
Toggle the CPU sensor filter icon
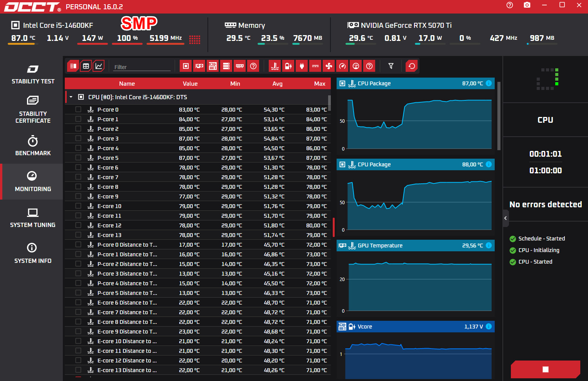tap(186, 66)
